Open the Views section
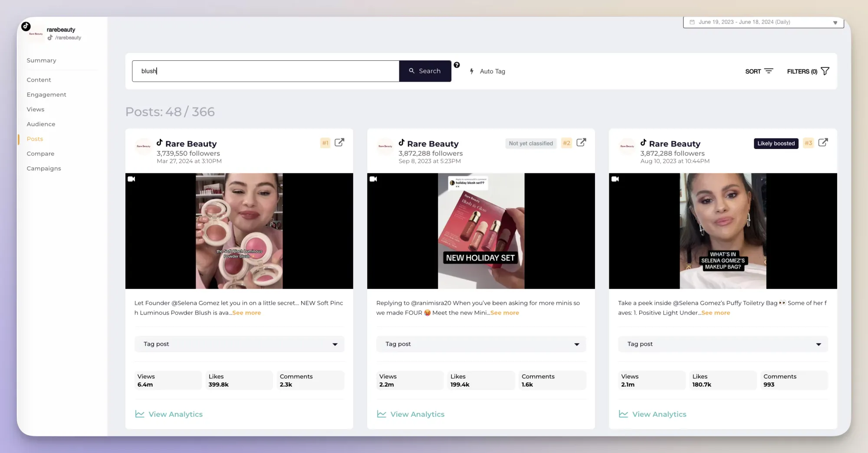Viewport: 868px width, 453px height. click(x=36, y=109)
